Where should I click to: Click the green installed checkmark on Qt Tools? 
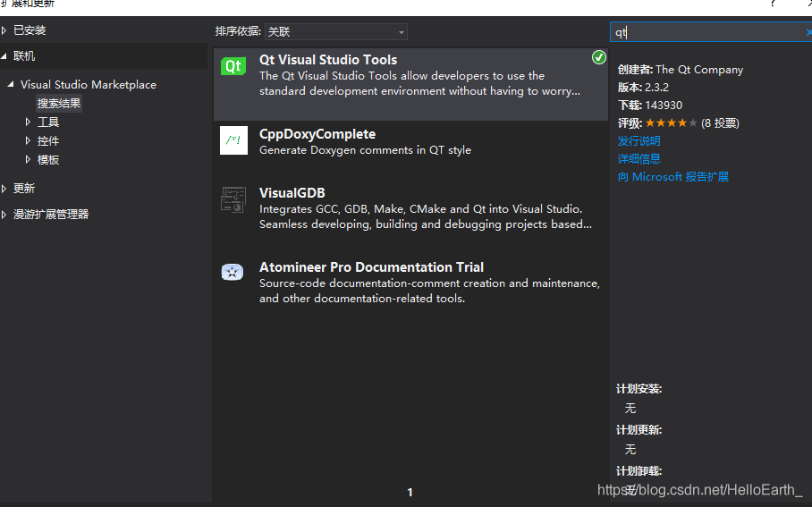(x=598, y=57)
